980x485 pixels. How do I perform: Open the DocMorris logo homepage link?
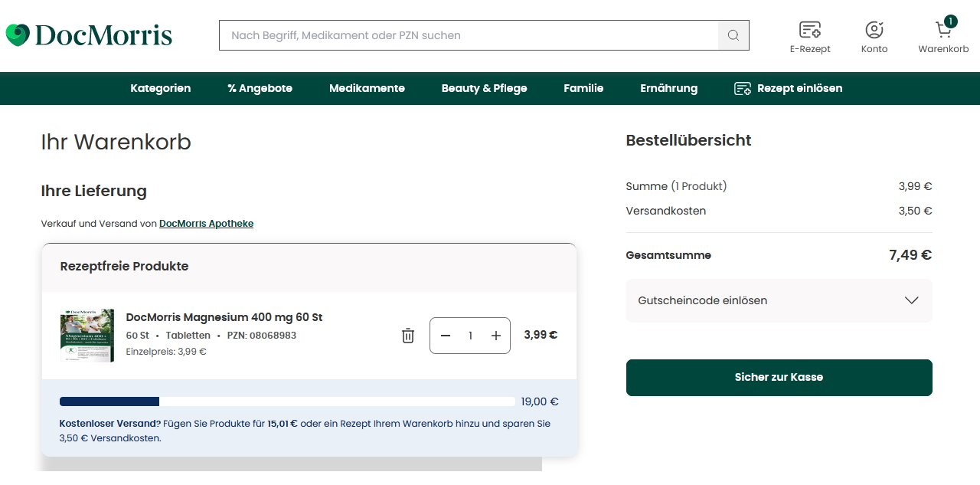click(89, 35)
